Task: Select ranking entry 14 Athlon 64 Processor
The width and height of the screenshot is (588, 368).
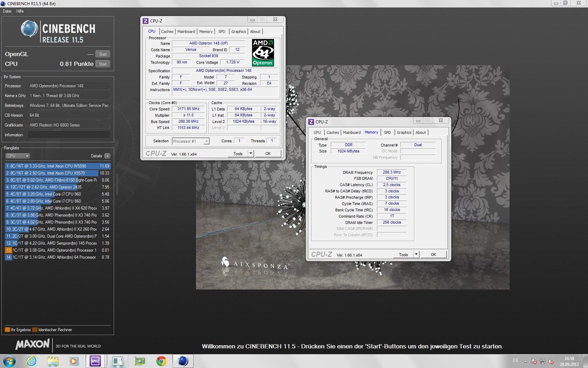Action: pos(58,257)
